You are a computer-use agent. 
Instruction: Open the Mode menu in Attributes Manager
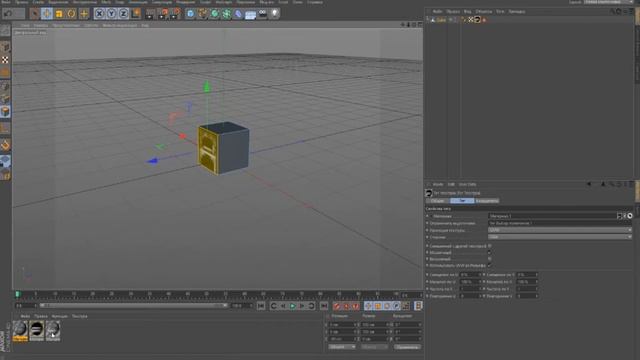pyautogui.click(x=438, y=184)
